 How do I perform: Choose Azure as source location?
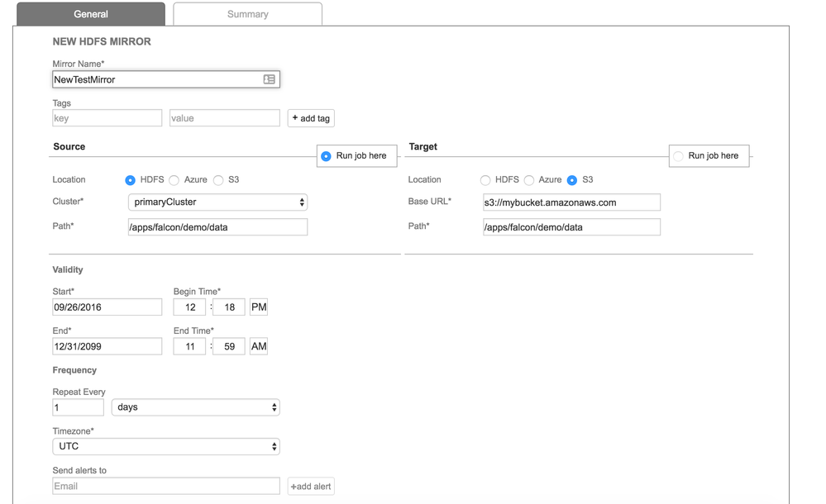[x=174, y=180]
